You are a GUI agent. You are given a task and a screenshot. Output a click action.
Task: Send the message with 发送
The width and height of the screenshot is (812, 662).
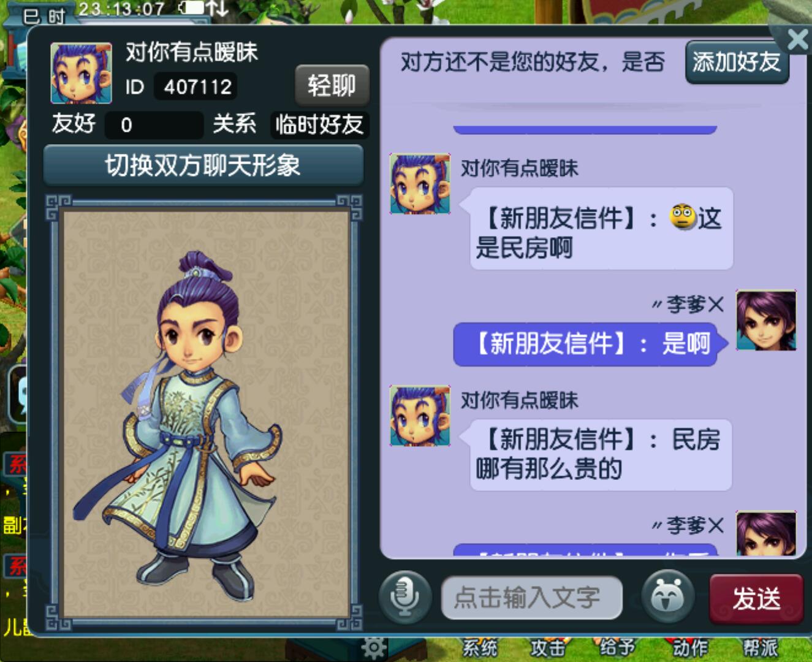tap(756, 598)
